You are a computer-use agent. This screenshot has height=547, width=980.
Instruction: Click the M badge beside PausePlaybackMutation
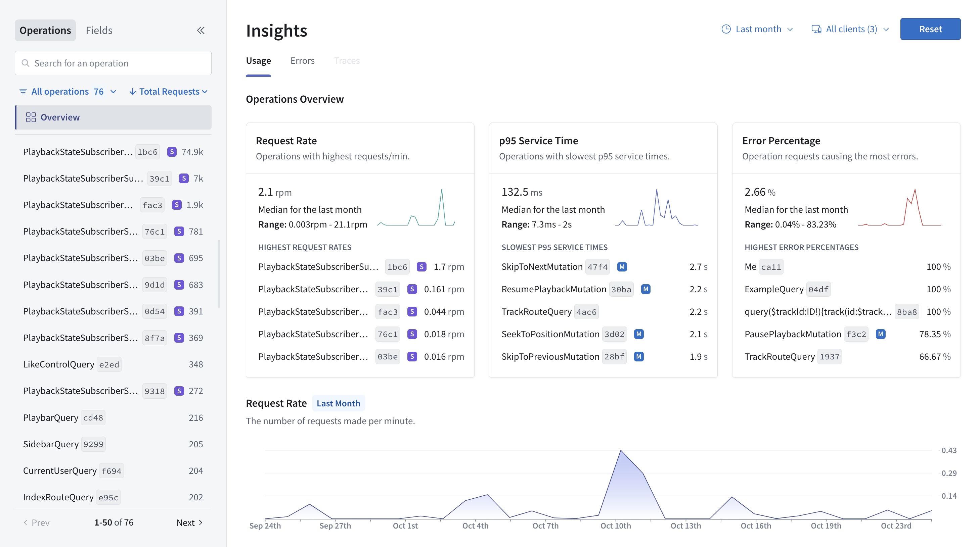click(x=881, y=334)
